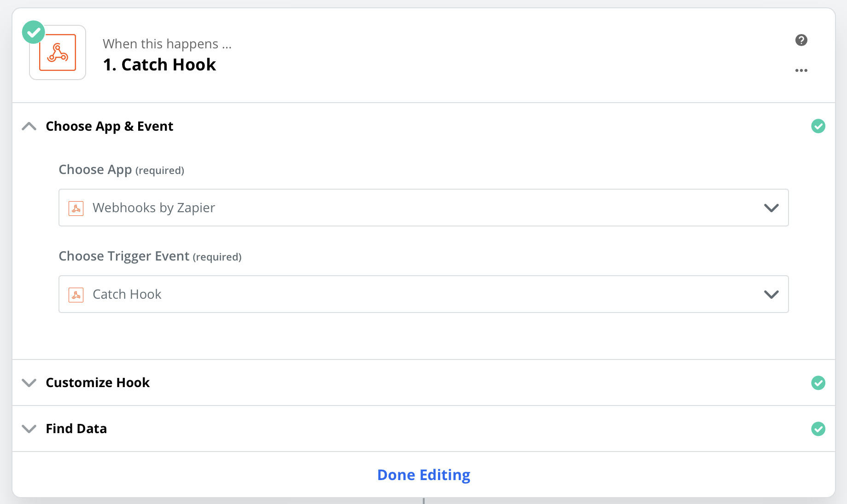847x504 pixels.
Task: Click inside the Webhooks by Zapier field
Action: (322, 208)
